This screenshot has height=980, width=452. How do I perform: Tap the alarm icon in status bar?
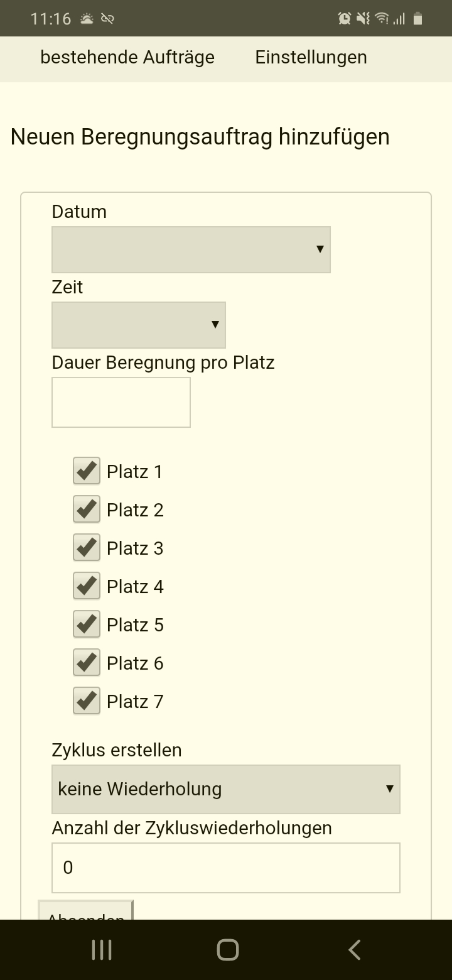pos(345,19)
